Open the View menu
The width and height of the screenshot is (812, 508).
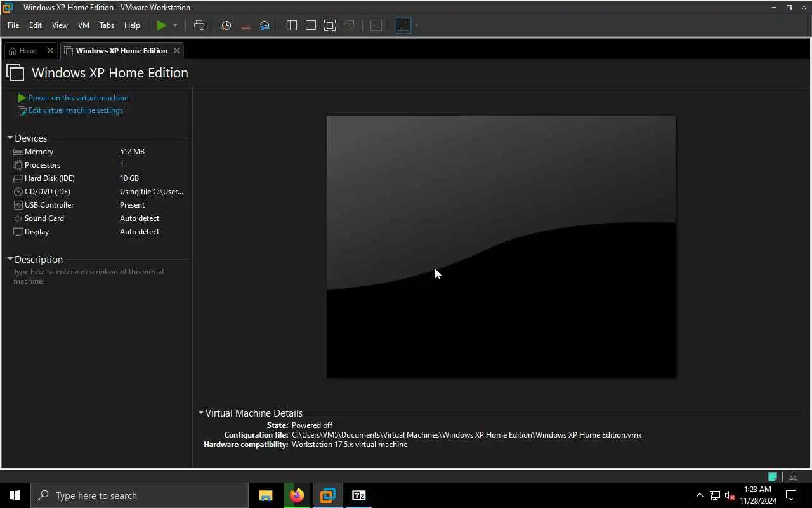[x=60, y=25]
